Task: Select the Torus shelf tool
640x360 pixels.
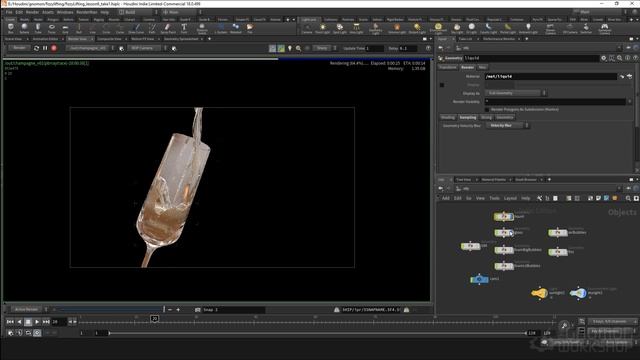Action: [52, 28]
